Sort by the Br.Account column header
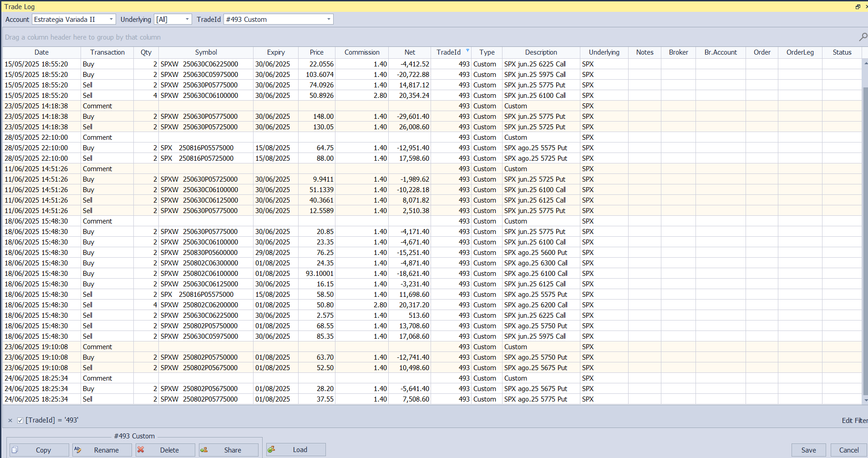 tap(721, 52)
